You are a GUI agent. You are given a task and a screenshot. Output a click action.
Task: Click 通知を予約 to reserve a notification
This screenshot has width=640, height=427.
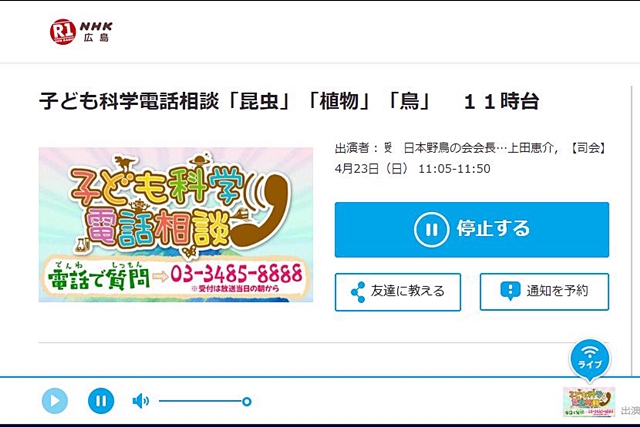544,292
